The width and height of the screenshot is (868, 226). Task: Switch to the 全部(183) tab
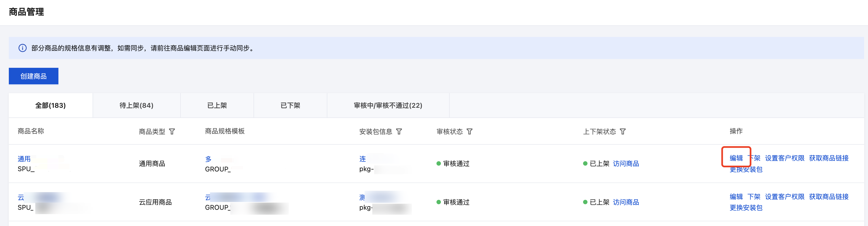point(50,106)
